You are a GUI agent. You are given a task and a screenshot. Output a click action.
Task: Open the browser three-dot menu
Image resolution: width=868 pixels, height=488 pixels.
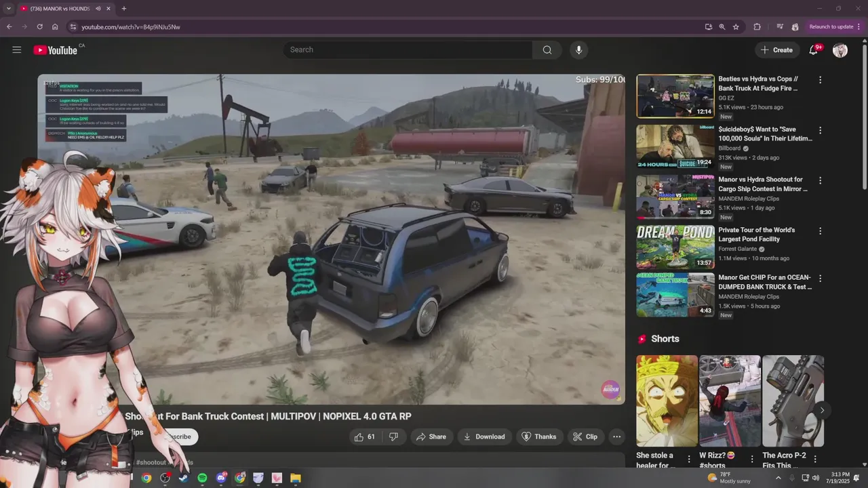859,26
